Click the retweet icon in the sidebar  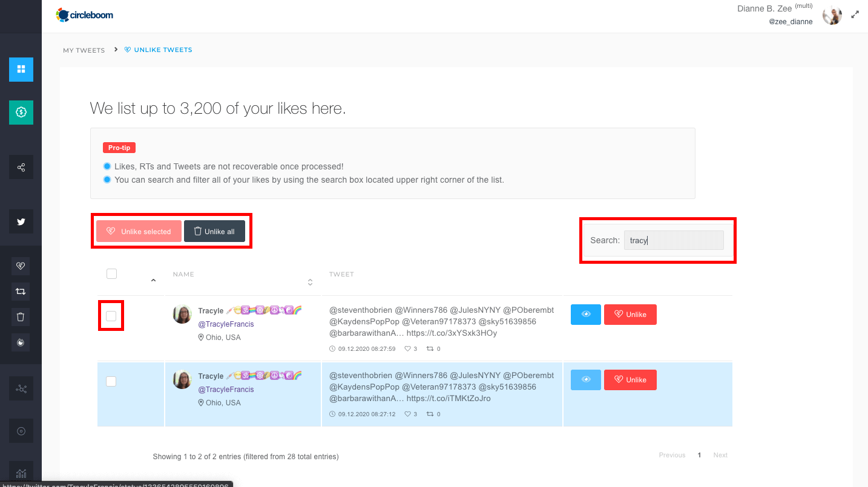point(21,291)
